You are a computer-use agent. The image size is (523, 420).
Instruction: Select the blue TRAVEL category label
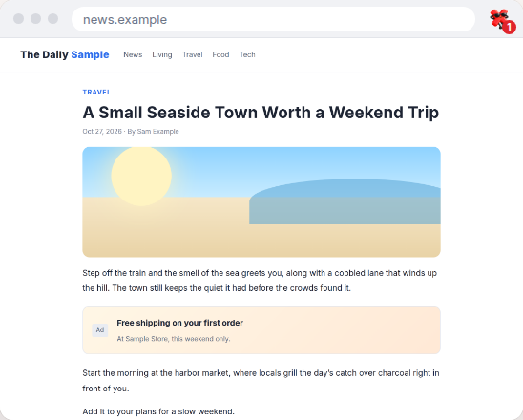(x=96, y=92)
